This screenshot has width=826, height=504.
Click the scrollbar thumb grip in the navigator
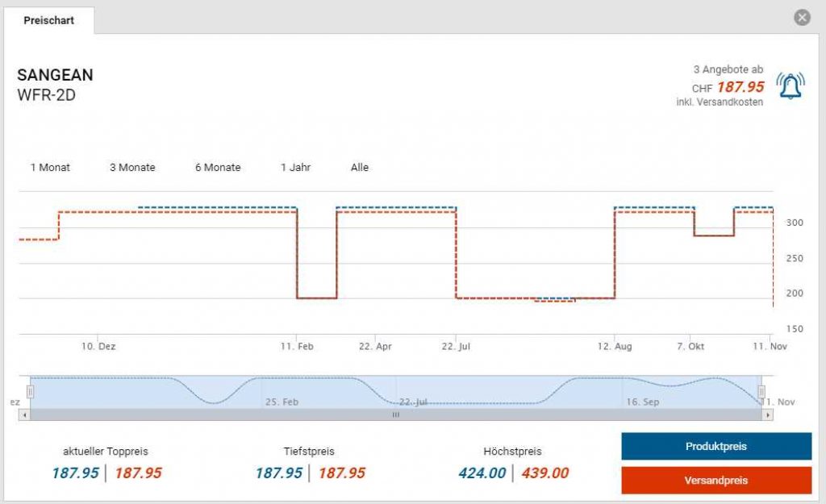click(395, 414)
